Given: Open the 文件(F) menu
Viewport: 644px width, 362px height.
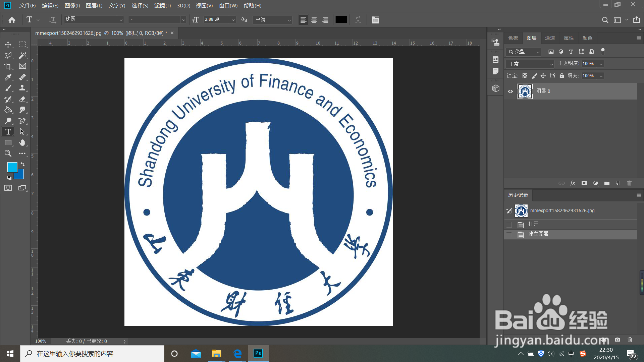Looking at the screenshot, I should (x=28, y=5).
